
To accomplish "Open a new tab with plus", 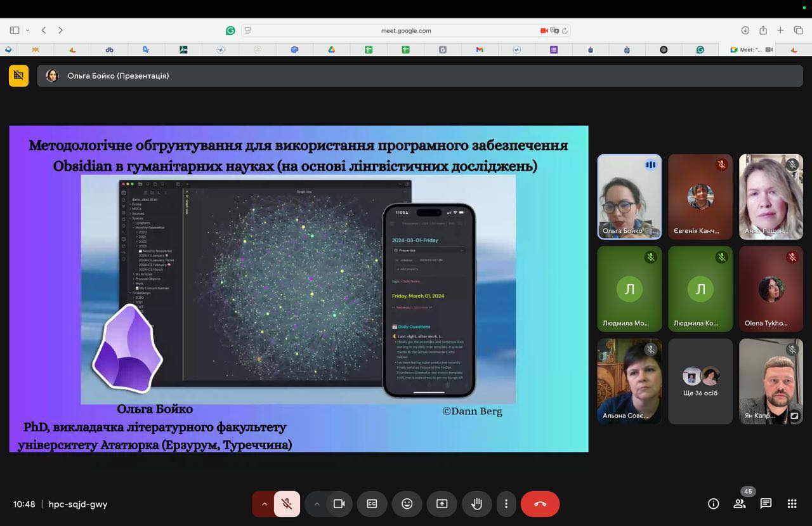I will pyautogui.click(x=781, y=30).
